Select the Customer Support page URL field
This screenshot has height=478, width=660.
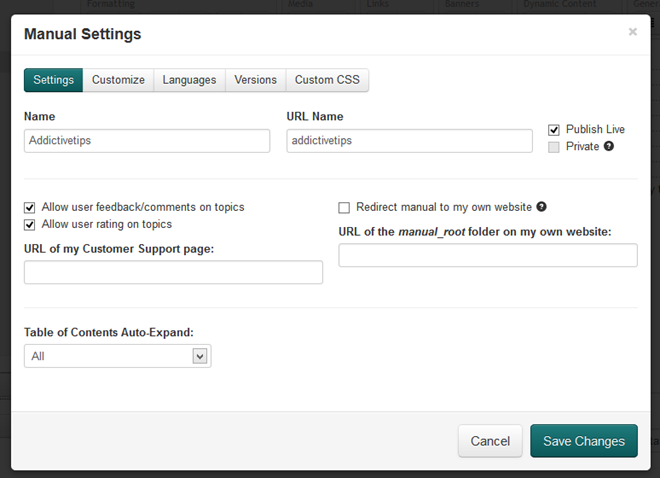(x=173, y=272)
